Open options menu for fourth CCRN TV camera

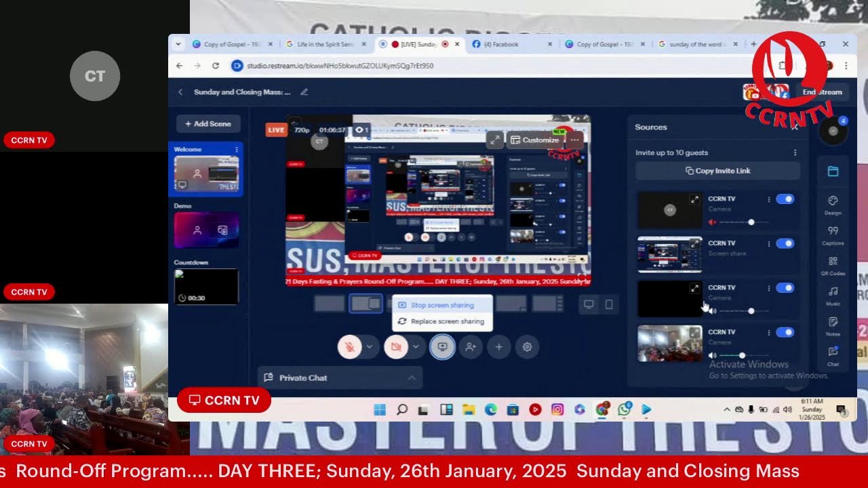coord(768,332)
